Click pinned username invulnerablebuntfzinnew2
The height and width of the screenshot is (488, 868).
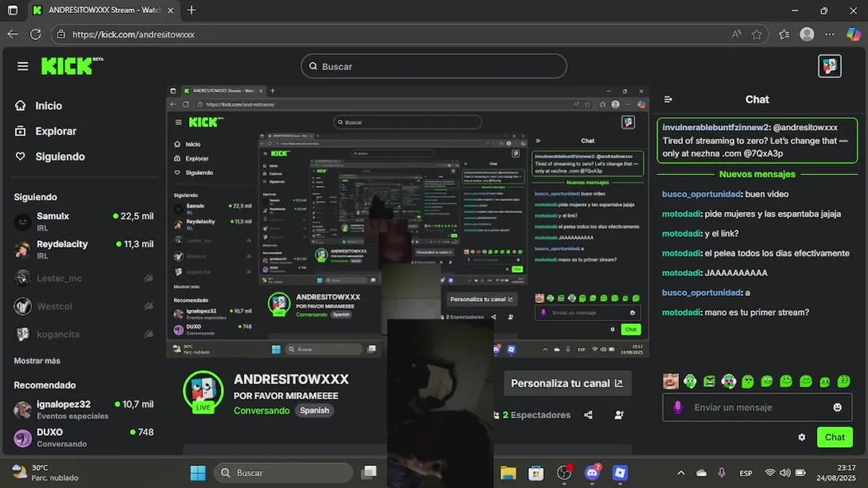(x=715, y=127)
